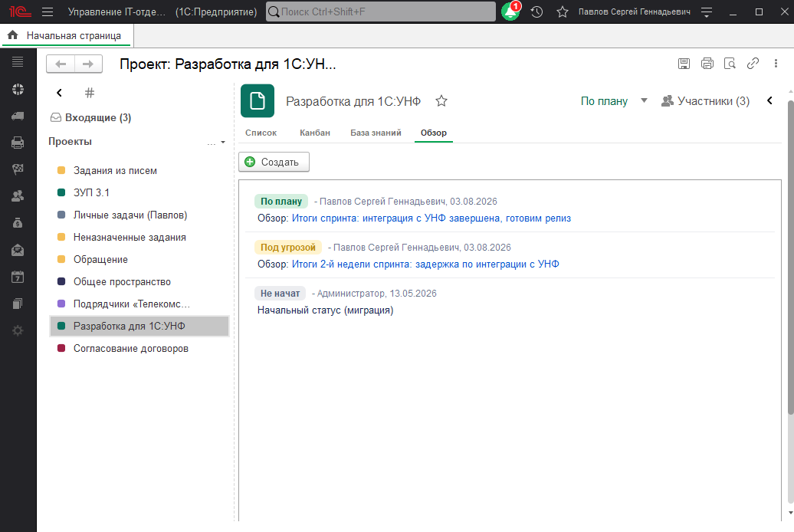Open lifebuoy support section in sidebar
Screen dimensions: 794x532
pos(18,89)
